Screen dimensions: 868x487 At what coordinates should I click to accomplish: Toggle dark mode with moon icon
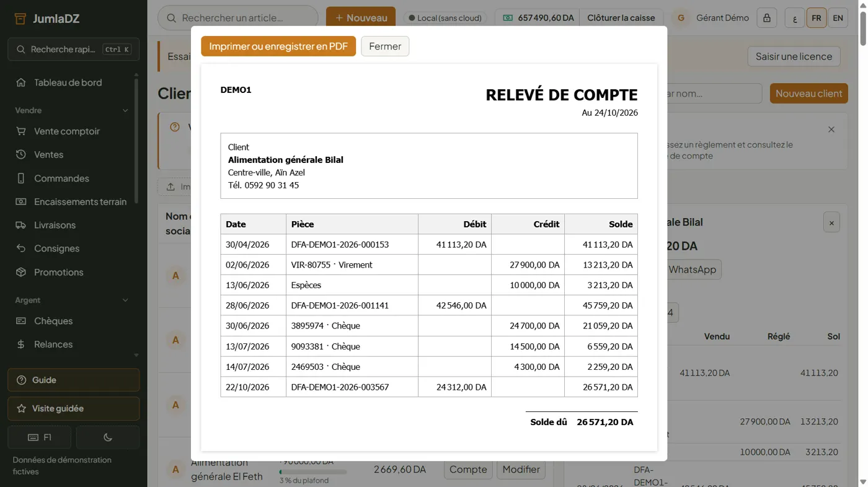(108, 437)
